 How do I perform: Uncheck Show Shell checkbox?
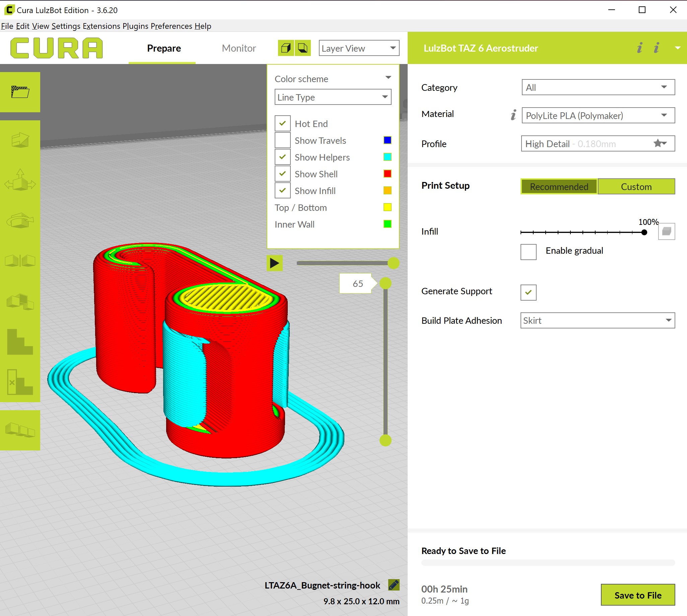(x=282, y=174)
